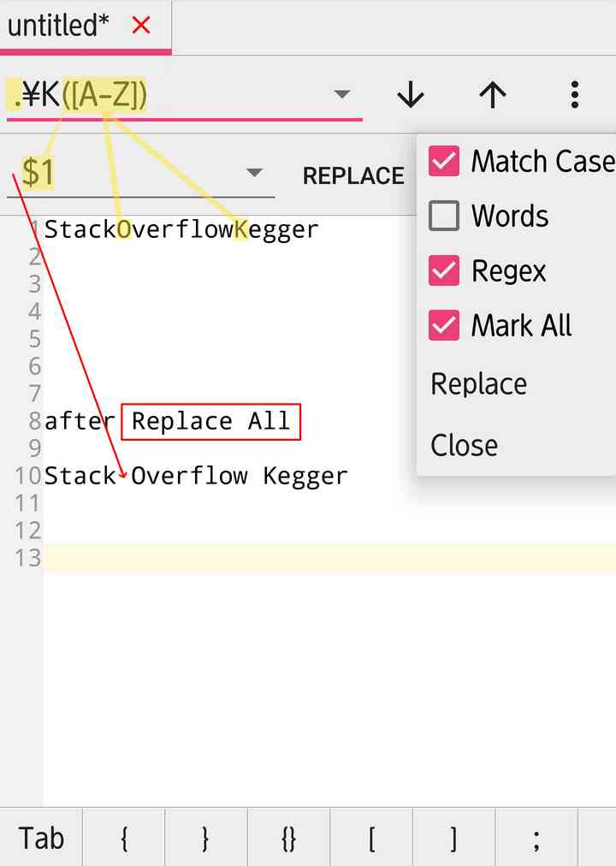Place cursor in the $1 replace field
616x866 pixels.
point(103,172)
